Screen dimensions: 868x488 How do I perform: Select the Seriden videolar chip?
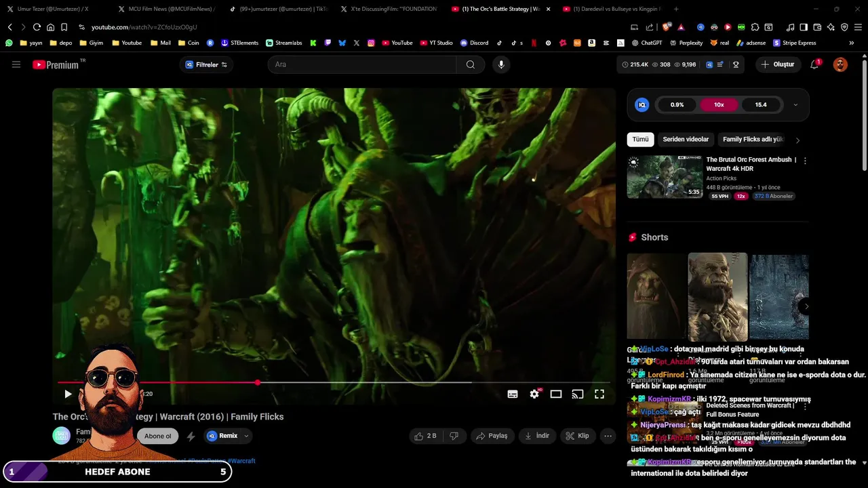pyautogui.click(x=686, y=140)
